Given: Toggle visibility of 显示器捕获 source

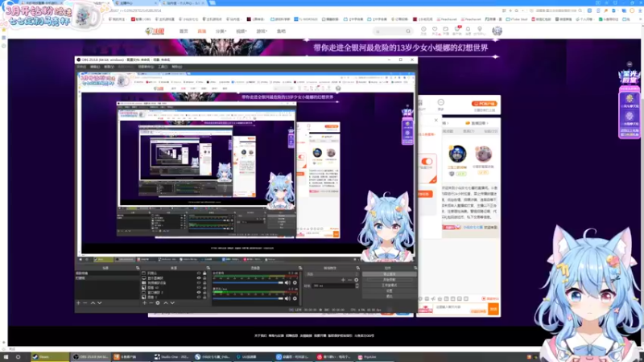Looking at the screenshot, I should click(x=199, y=278).
